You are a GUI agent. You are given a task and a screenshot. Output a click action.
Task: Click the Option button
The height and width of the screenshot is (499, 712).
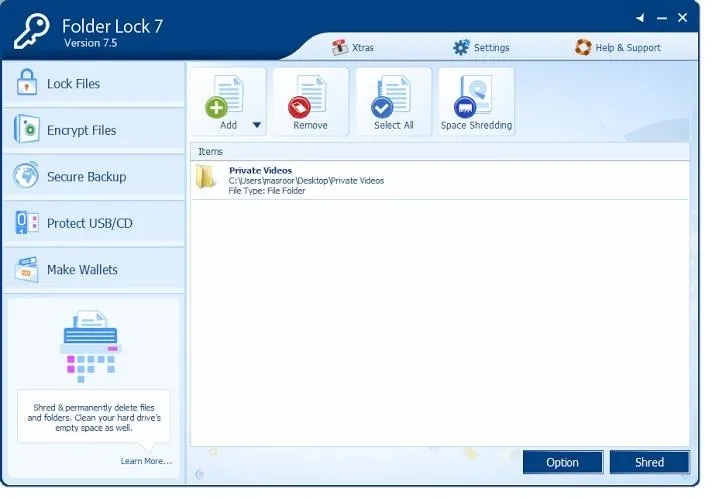(x=563, y=462)
